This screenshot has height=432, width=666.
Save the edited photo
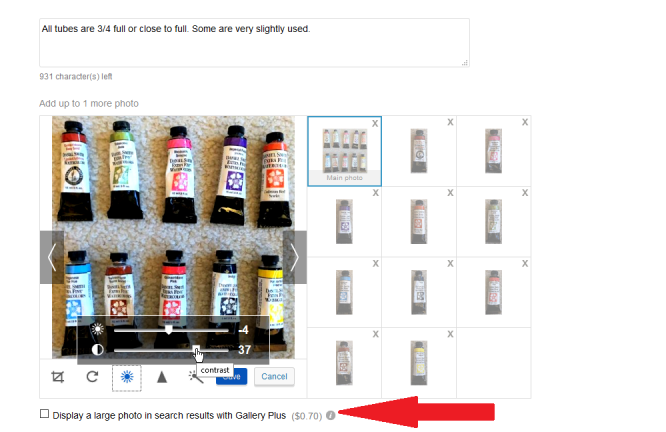pyautogui.click(x=231, y=376)
